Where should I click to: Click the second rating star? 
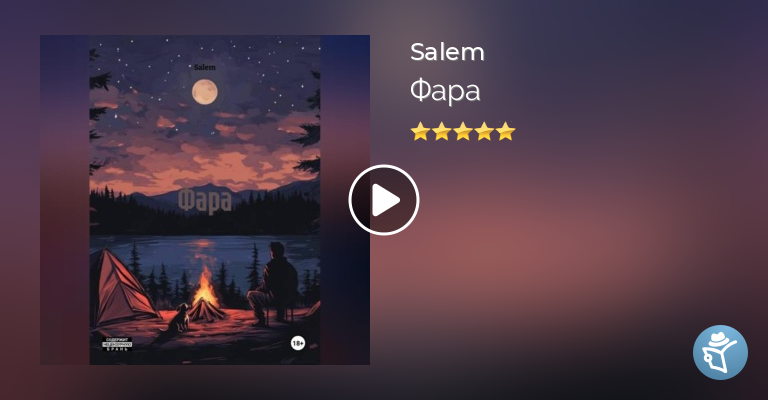[x=441, y=132]
